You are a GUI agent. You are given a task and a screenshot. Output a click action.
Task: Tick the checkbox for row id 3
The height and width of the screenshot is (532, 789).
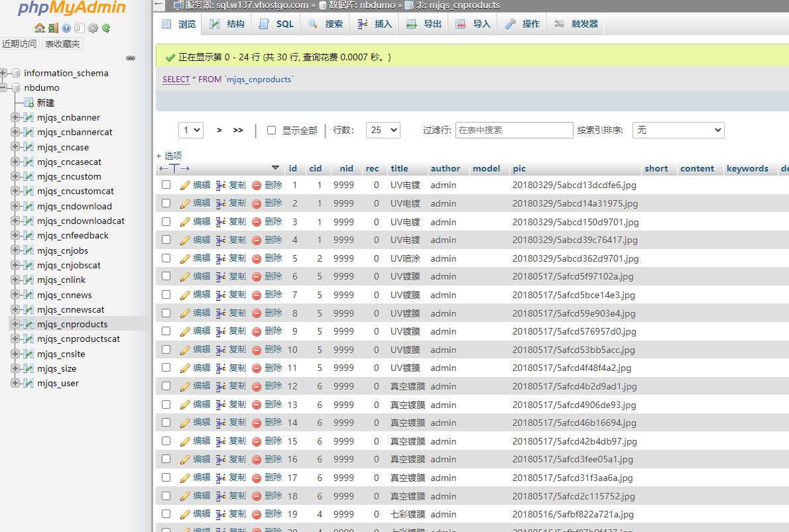pos(166,221)
